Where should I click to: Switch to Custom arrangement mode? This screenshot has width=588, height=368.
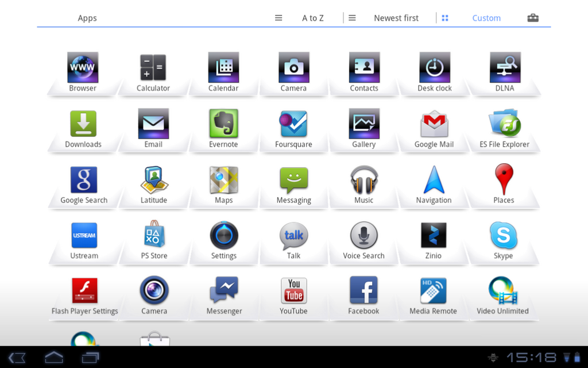point(486,18)
